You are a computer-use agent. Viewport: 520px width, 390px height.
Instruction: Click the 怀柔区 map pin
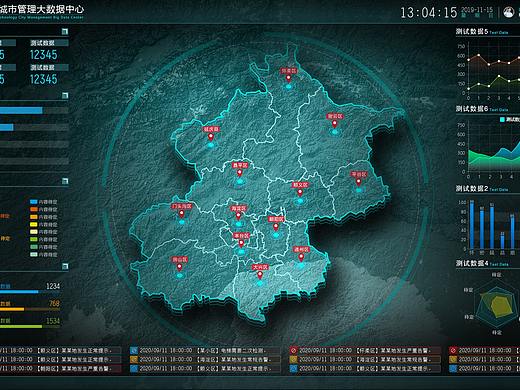point(288,79)
